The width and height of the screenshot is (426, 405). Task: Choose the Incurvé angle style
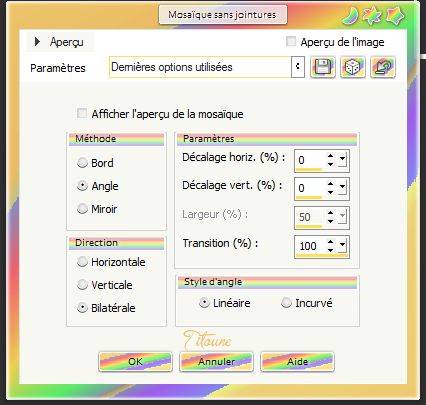click(x=286, y=303)
